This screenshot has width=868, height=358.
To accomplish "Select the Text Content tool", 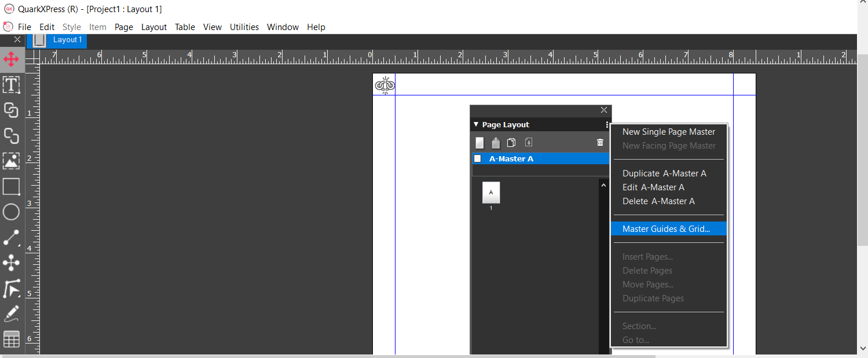I will point(11,84).
